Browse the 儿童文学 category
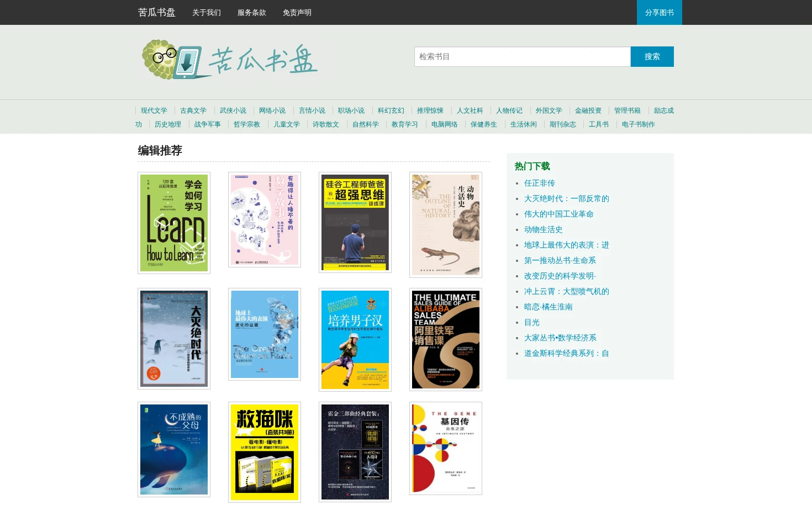The image size is (812, 510). coord(287,124)
